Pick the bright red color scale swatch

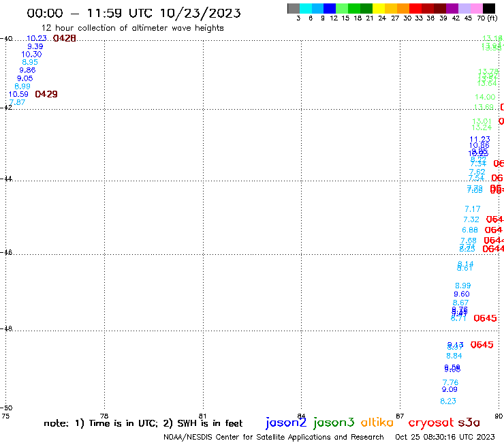pyautogui.click(x=415, y=8)
